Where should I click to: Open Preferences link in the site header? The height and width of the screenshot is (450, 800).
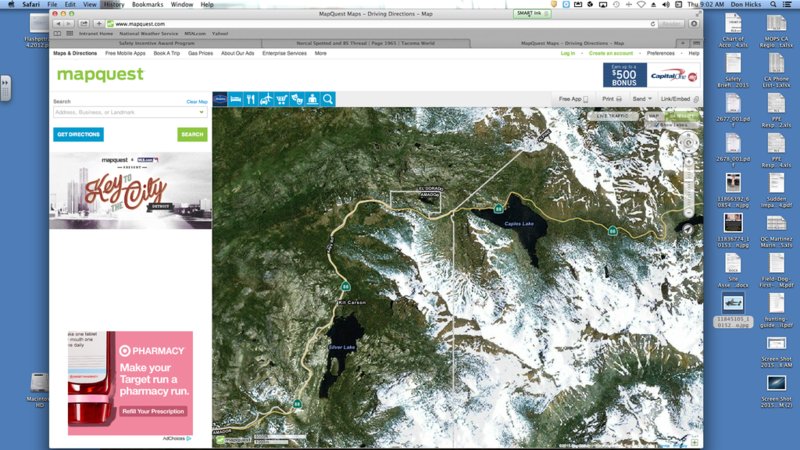click(660, 53)
